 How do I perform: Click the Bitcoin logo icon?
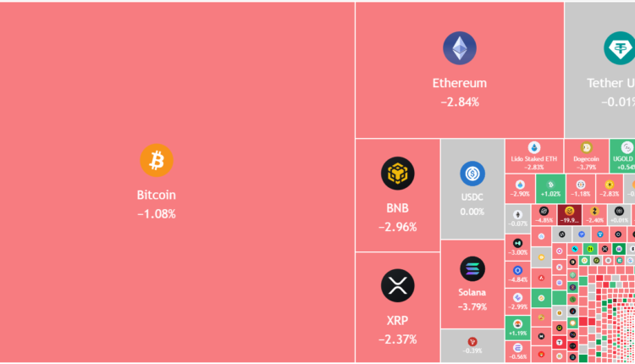click(x=157, y=160)
